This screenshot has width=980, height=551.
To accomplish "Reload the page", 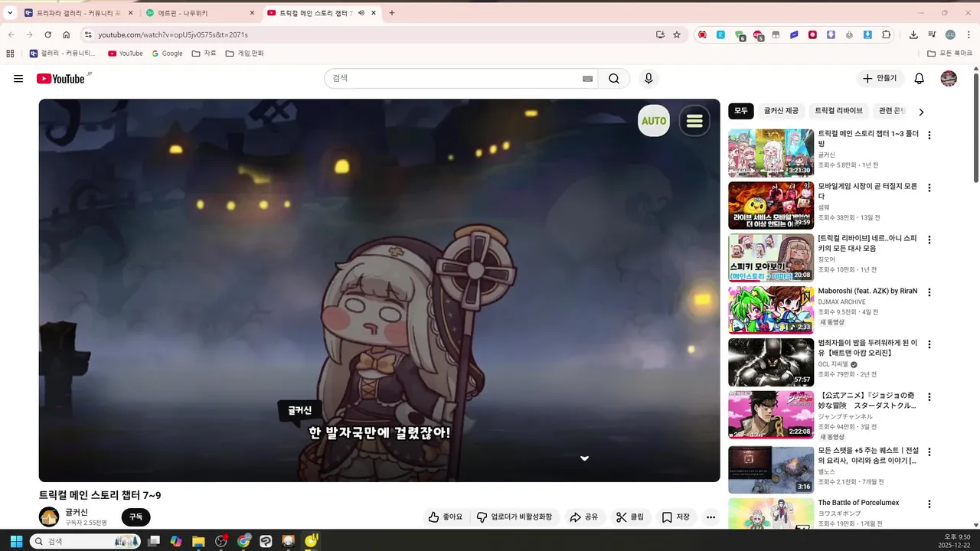I will click(x=47, y=34).
